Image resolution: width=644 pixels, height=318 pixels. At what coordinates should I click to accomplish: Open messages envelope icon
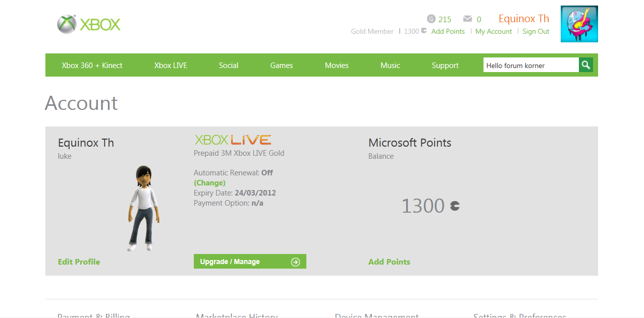click(x=468, y=19)
